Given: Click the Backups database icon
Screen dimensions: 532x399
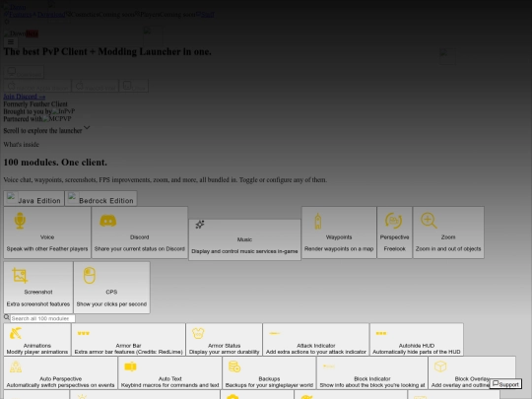Looking at the screenshot, I should [234, 366].
